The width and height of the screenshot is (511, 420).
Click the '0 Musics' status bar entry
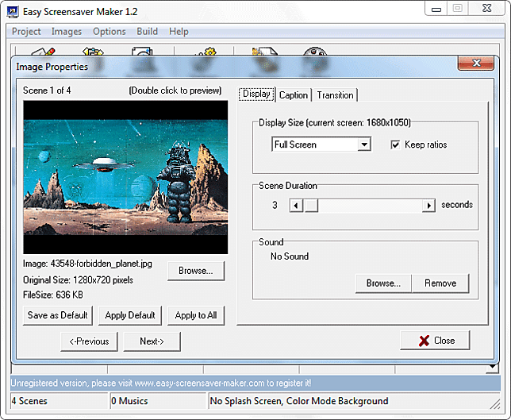(159, 401)
